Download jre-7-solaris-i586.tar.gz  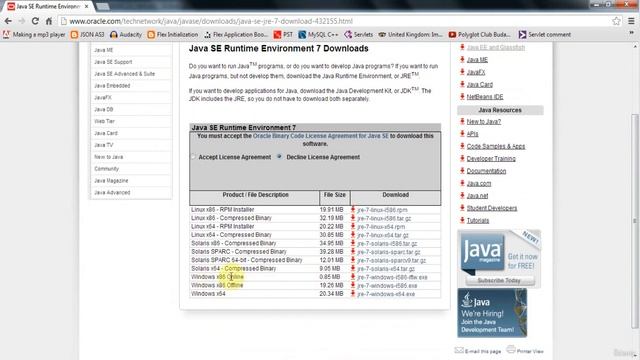point(387,244)
